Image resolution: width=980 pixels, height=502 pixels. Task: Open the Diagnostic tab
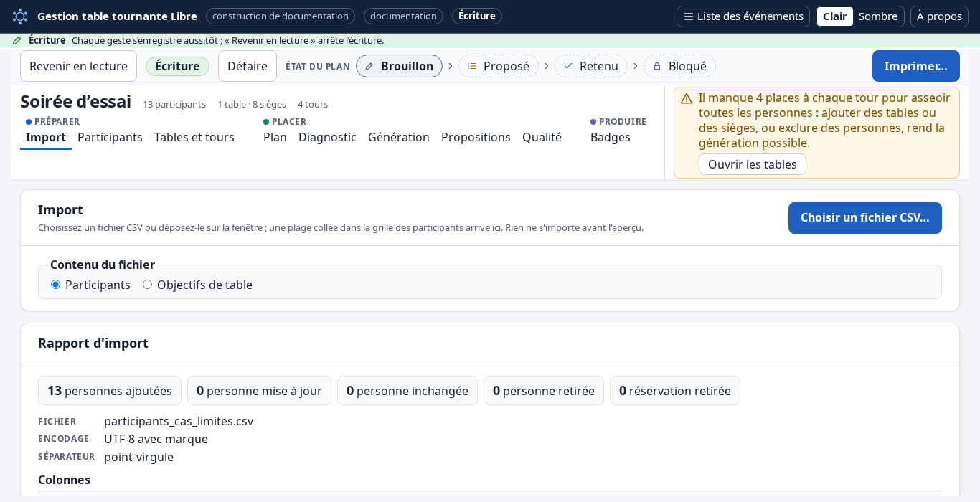(327, 137)
